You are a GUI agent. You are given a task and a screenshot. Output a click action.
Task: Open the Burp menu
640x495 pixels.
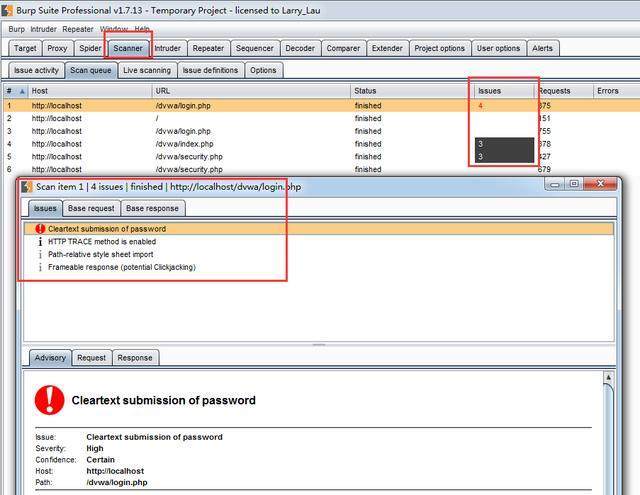click(16, 29)
